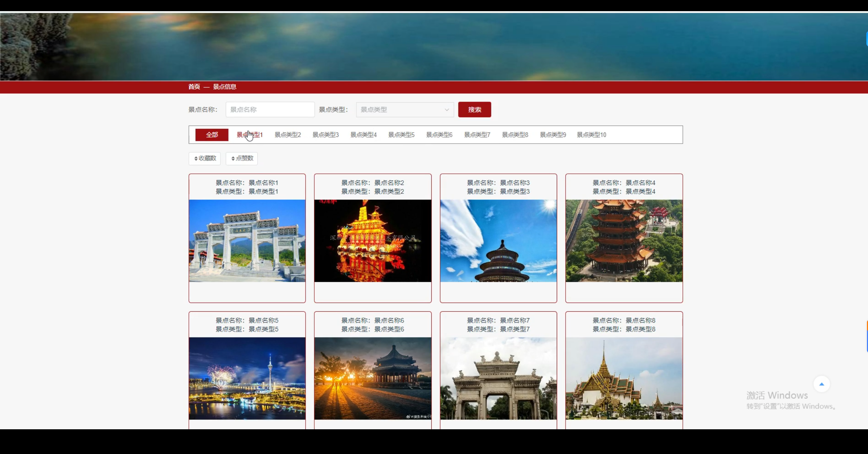868x454 pixels.
Task: Select the 全部 category tab
Action: pyautogui.click(x=212, y=135)
